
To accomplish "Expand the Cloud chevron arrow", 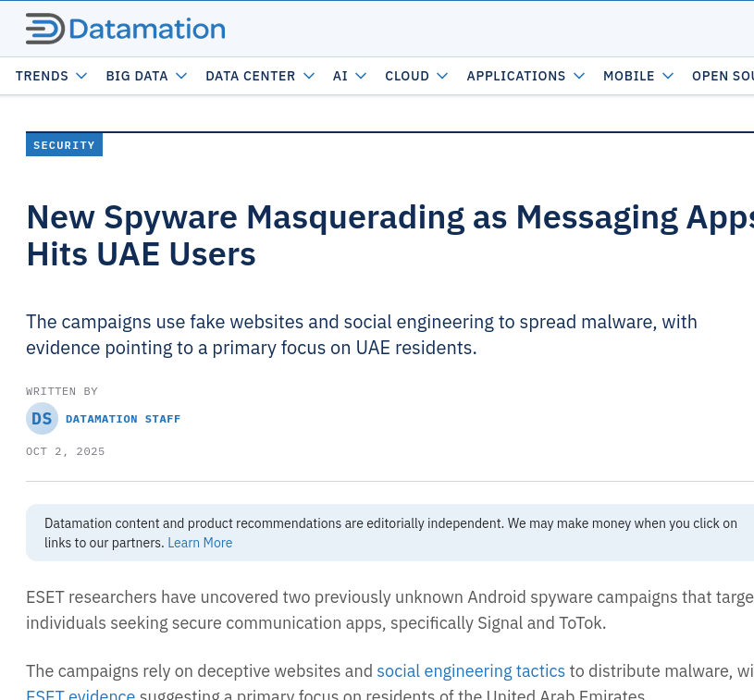I will 442,76.
